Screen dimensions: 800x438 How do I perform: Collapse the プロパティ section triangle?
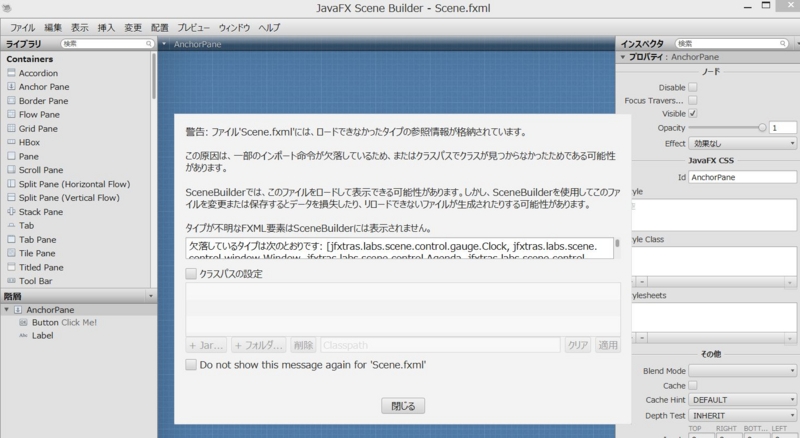[x=622, y=57]
